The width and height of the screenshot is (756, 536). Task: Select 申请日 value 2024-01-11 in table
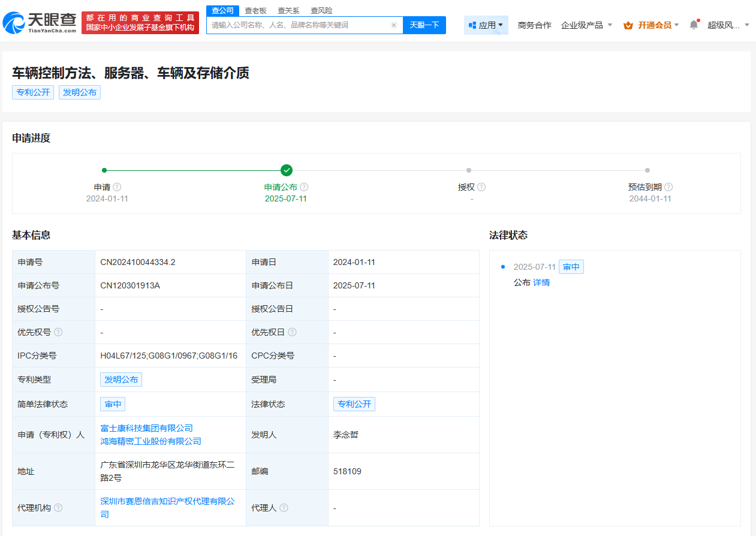354,262
